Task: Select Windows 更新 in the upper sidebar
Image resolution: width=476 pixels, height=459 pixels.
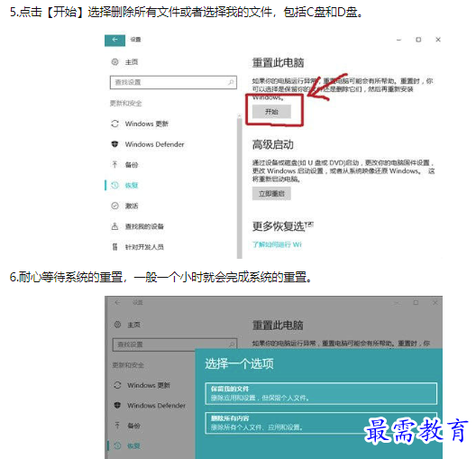Action: coord(147,124)
